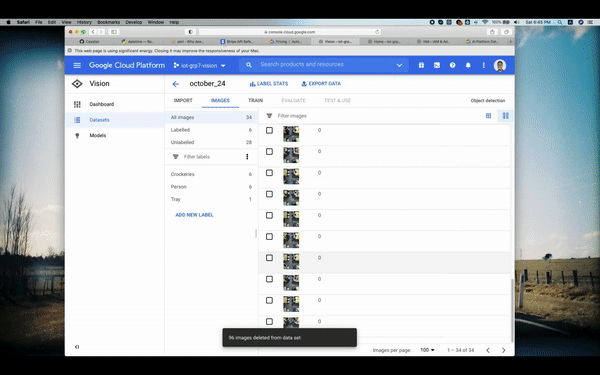Click the vertical scrollbar of image list
This screenshot has width=600, height=375.
point(512,310)
